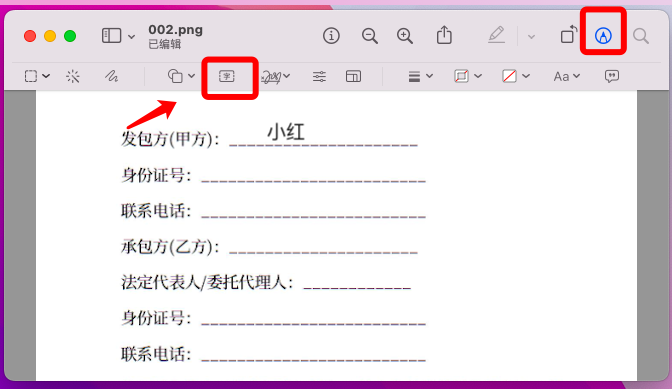
Task: Expand the Border Color dropdown arrow
Action: pyautogui.click(x=478, y=76)
